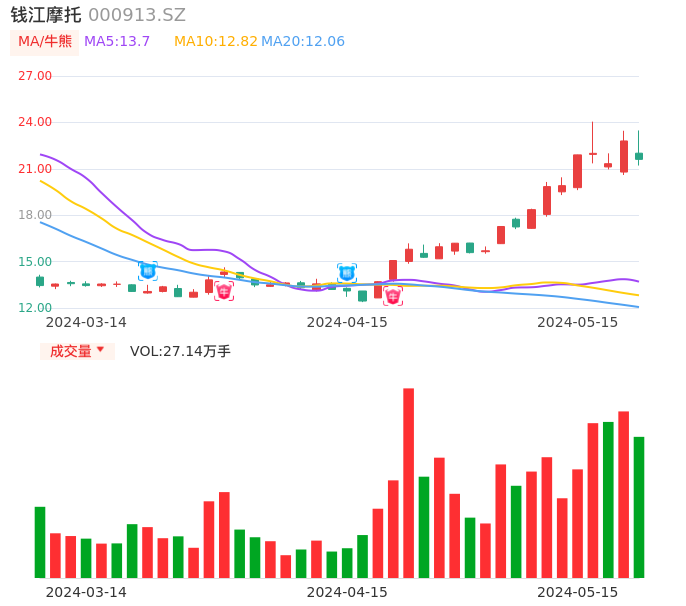The height and width of the screenshot is (606, 686).
Task: Click the 15.00 price axis label
Action: point(35,262)
